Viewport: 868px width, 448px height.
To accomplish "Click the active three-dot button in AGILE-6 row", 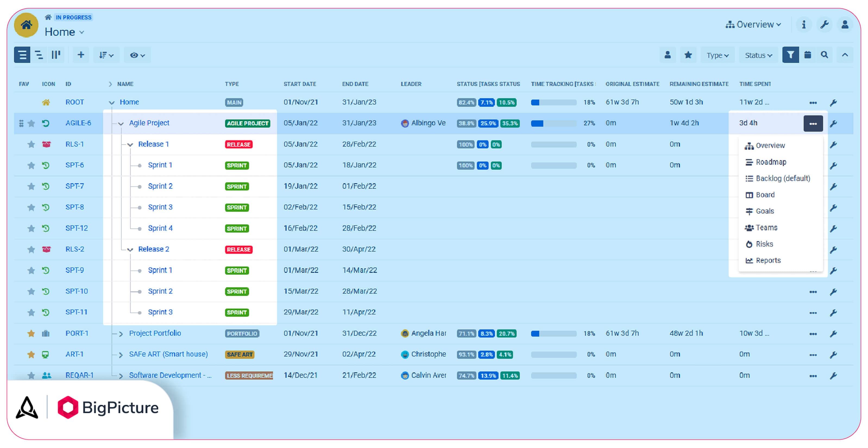I will pos(813,123).
